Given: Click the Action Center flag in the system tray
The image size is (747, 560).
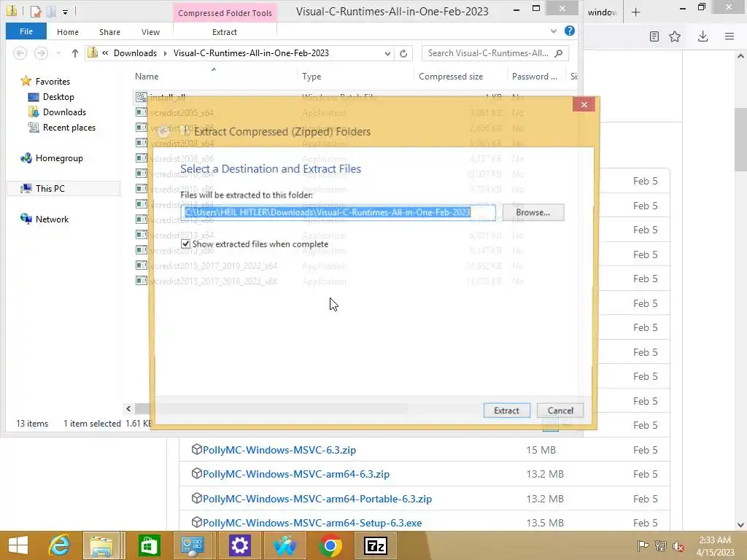Looking at the screenshot, I should 643,545.
